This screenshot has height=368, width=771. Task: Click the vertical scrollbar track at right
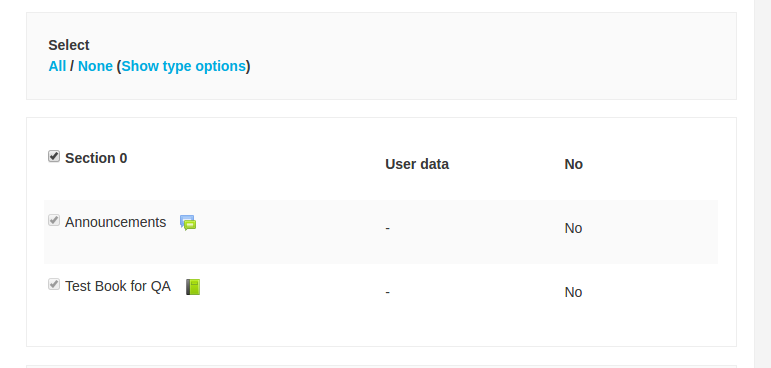click(x=762, y=184)
